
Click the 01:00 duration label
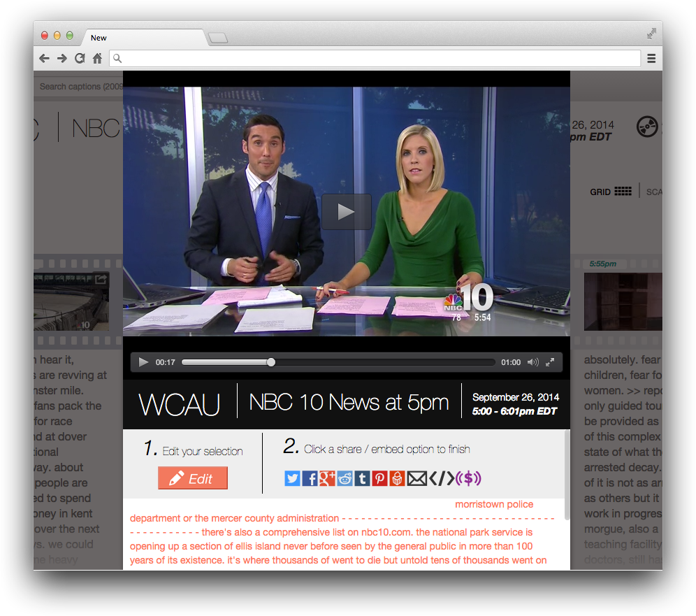point(510,362)
